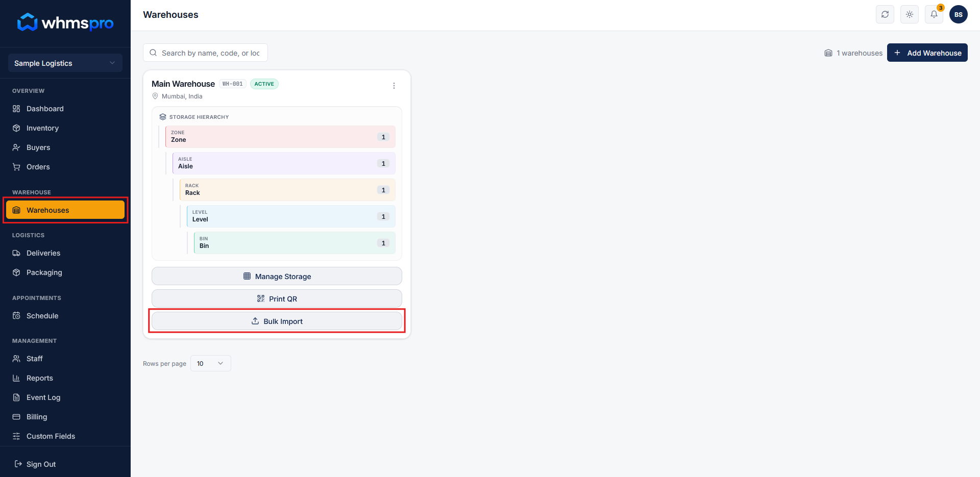Click the whmspro logo
Screen dimensions: 980x477
[x=65, y=22]
